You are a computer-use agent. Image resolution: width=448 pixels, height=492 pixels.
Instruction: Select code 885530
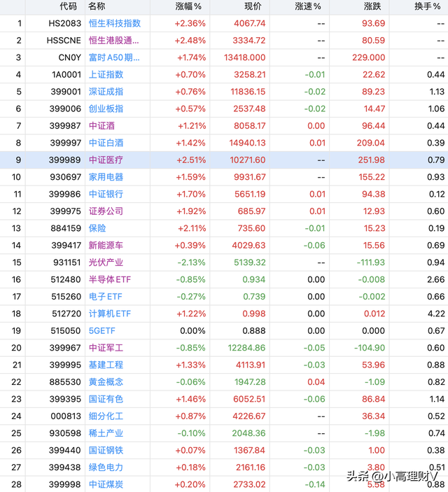(x=65, y=382)
